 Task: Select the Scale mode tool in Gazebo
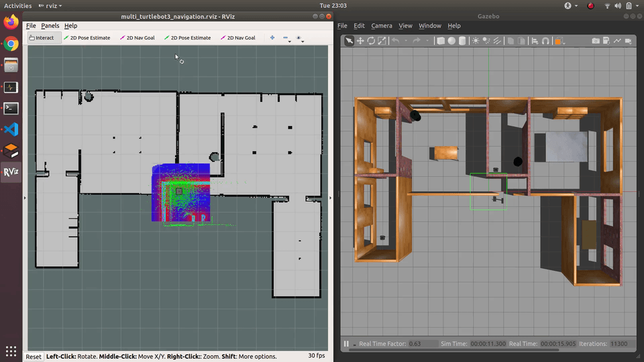click(x=382, y=41)
